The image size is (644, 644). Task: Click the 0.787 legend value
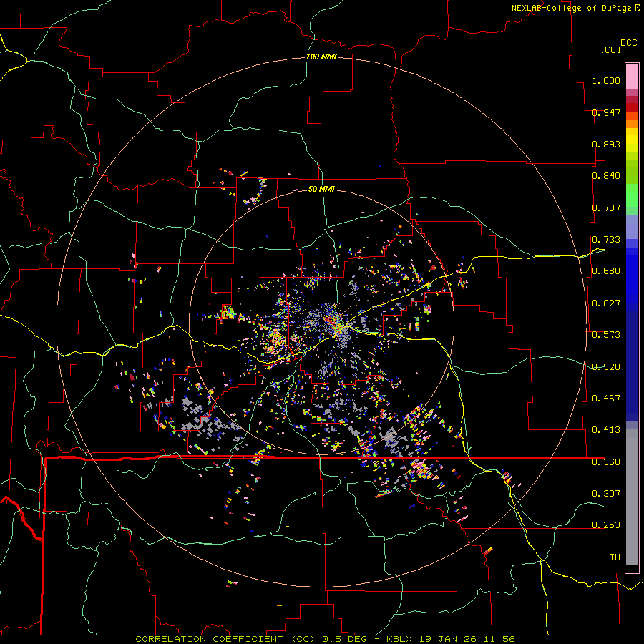pos(606,208)
